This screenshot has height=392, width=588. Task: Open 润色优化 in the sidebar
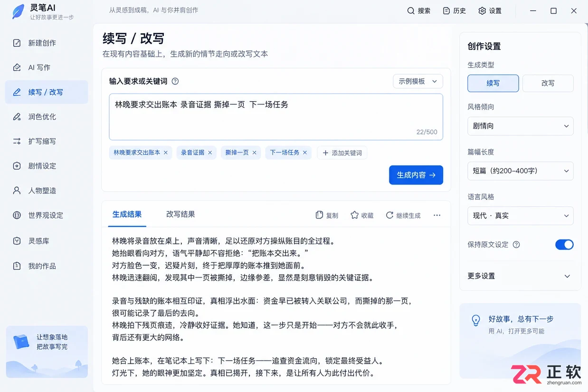pos(47,116)
